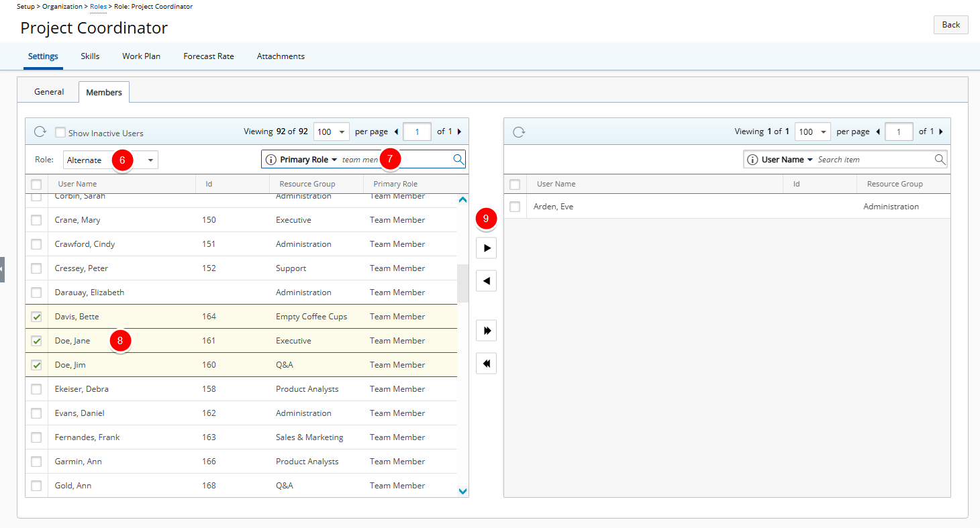The height and width of the screenshot is (528, 980).
Task: Open left list per page dropdown
Action: tap(332, 131)
